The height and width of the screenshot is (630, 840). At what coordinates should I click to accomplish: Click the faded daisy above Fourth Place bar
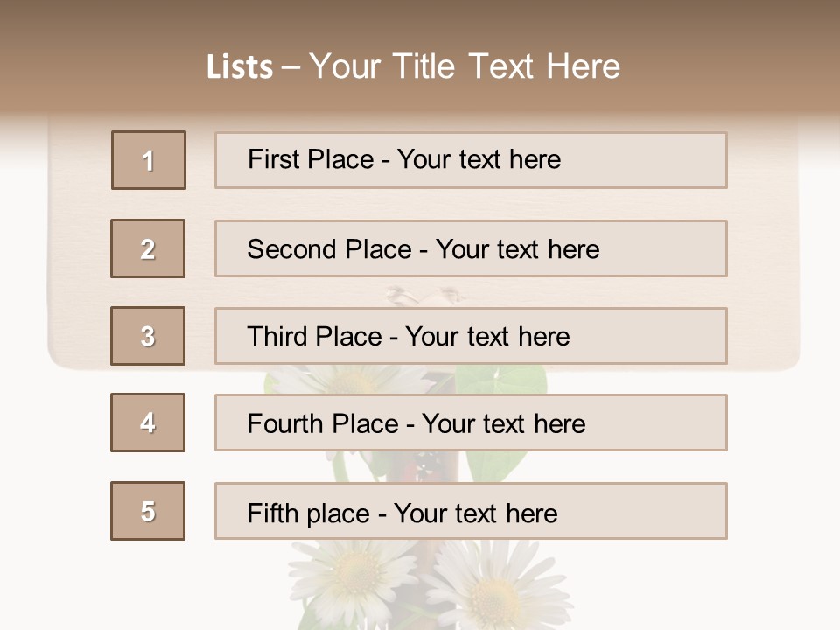pyautogui.click(x=350, y=381)
